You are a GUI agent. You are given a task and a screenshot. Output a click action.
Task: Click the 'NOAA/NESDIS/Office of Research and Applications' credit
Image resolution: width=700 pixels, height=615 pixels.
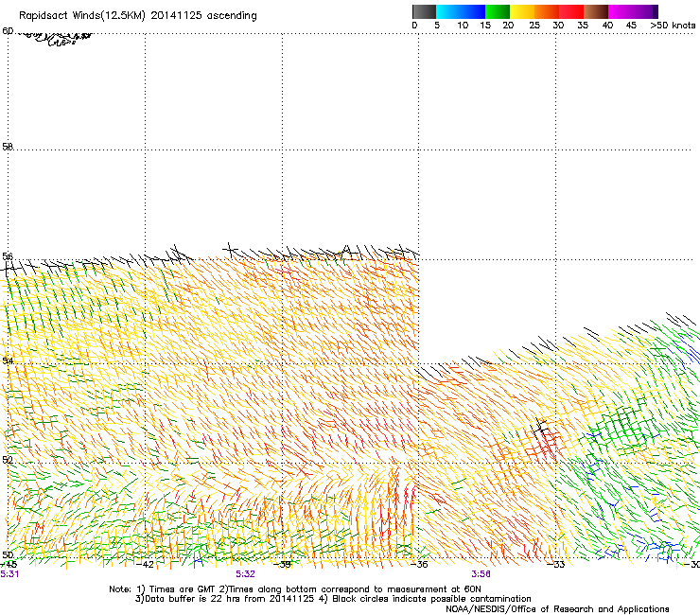(557, 609)
